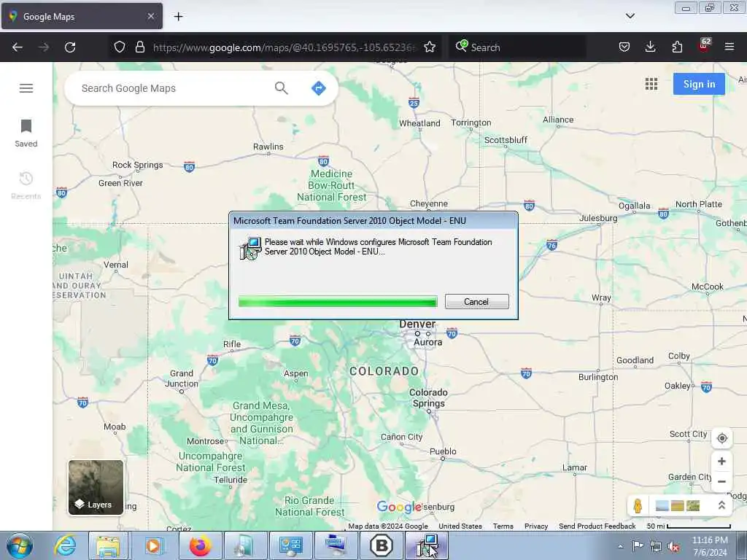
Task: Click the Pueblo city label
Action: pos(443,451)
